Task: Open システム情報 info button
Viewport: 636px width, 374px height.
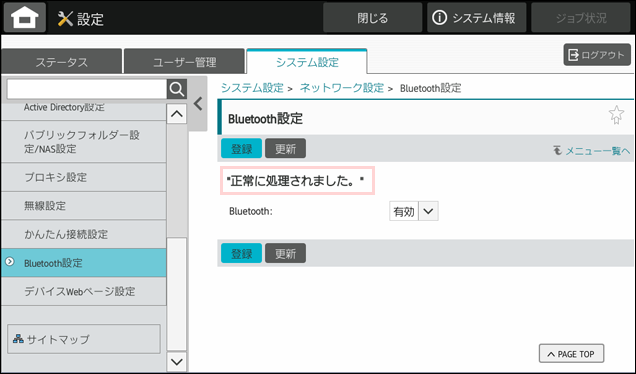Action: tap(476, 18)
